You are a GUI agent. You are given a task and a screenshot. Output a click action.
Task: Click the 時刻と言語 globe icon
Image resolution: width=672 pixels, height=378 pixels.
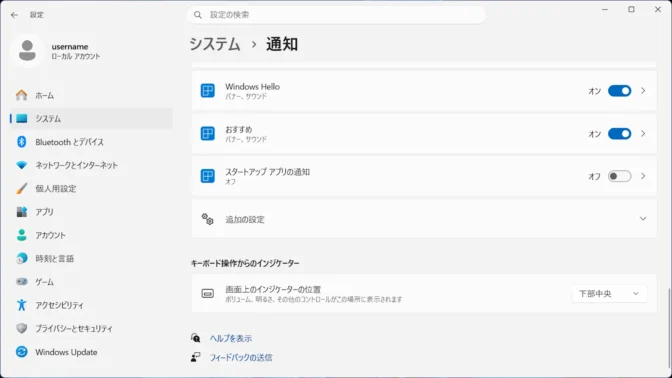click(x=21, y=258)
